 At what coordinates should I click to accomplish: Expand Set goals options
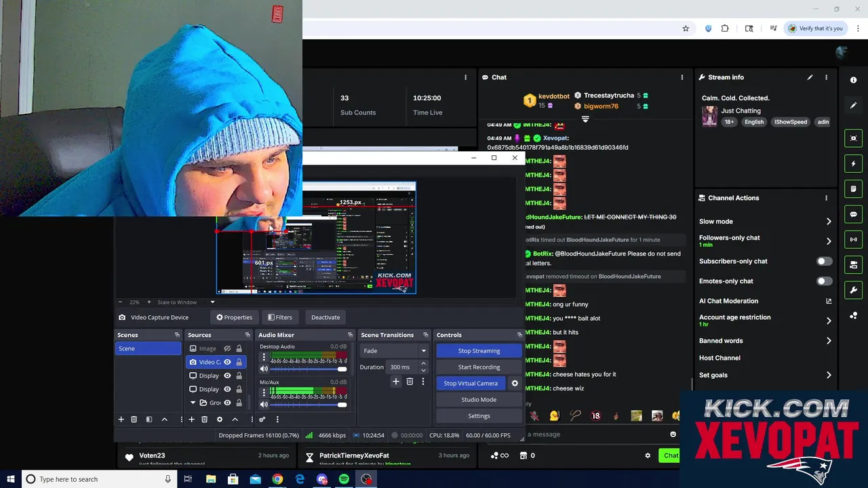pos(829,375)
